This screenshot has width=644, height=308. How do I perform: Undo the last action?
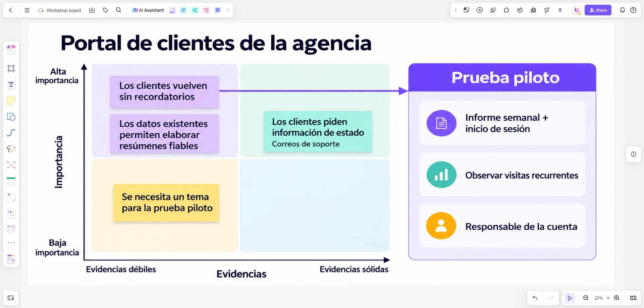[x=535, y=298]
